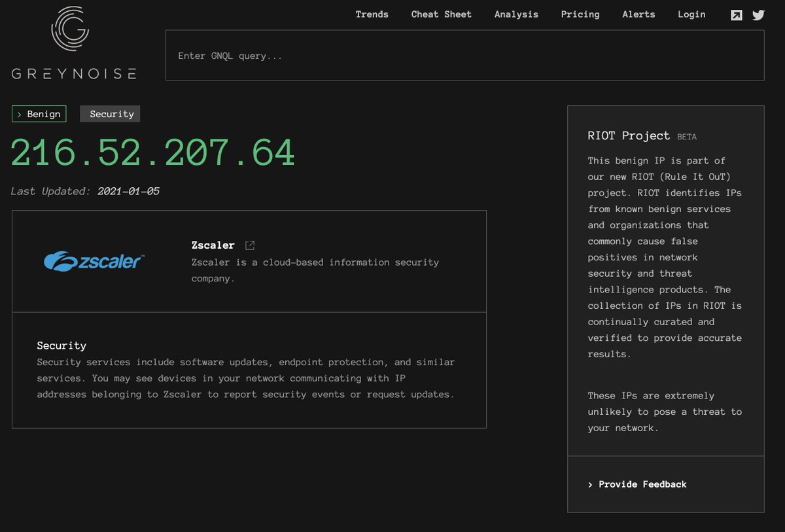785x532 pixels.
Task: Click the Zscaler company description text
Action: pyautogui.click(x=315, y=270)
